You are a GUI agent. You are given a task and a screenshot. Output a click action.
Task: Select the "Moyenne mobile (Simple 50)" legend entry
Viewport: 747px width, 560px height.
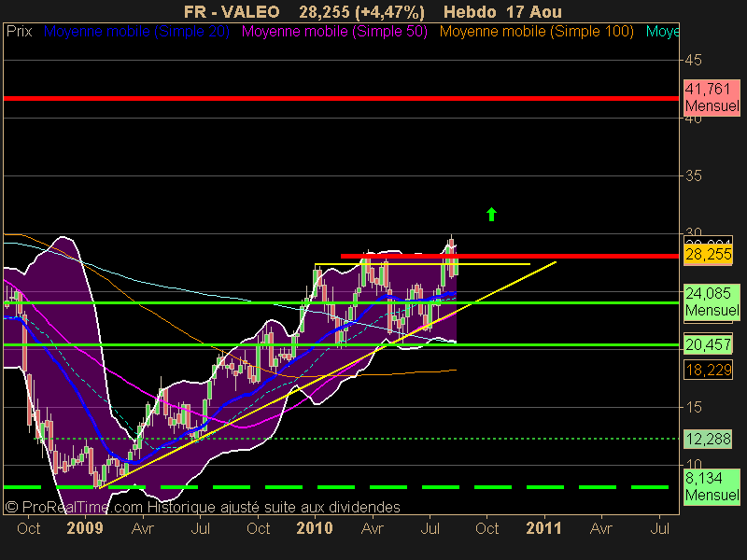pos(334,32)
